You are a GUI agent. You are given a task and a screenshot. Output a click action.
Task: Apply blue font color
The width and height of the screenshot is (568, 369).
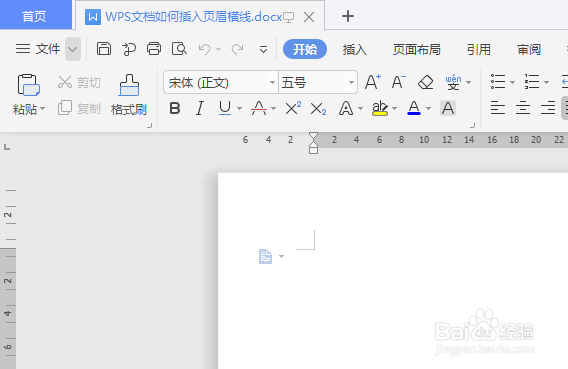(x=414, y=108)
